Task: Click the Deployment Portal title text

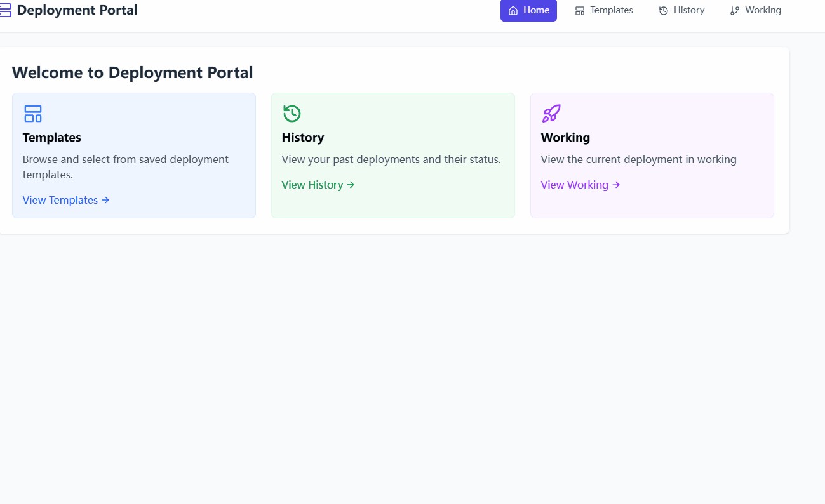Action: pyautogui.click(x=77, y=10)
